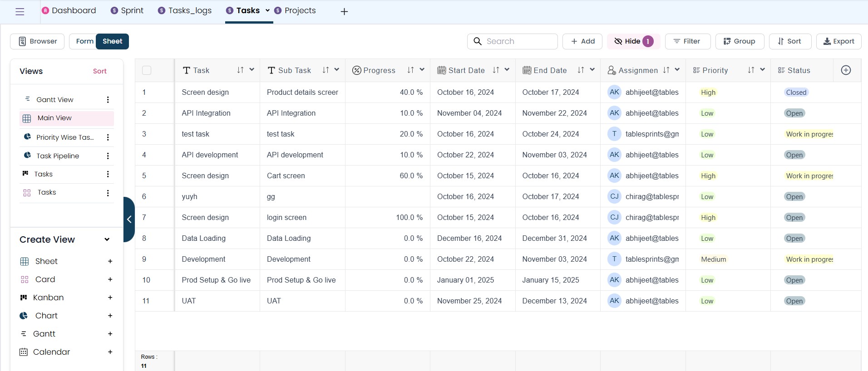Toggle Hide columns button
868x371 pixels.
point(634,41)
